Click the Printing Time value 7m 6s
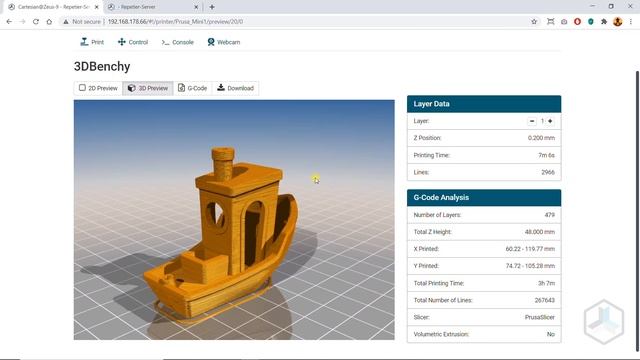640x360 pixels. pos(546,155)
